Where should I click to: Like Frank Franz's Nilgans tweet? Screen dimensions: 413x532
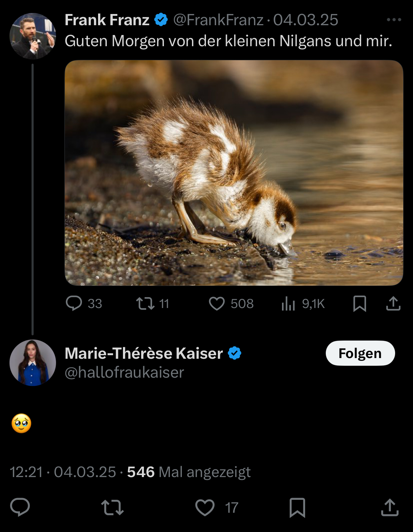click(217, 303)
